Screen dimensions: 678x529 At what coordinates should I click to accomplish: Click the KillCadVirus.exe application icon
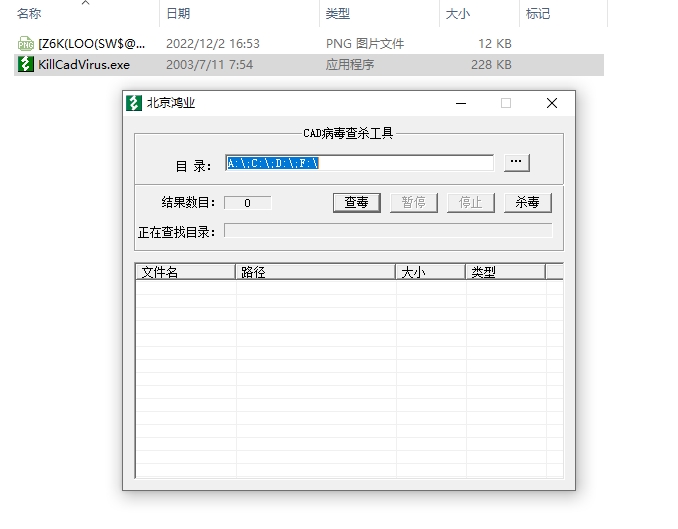(26, 64)
